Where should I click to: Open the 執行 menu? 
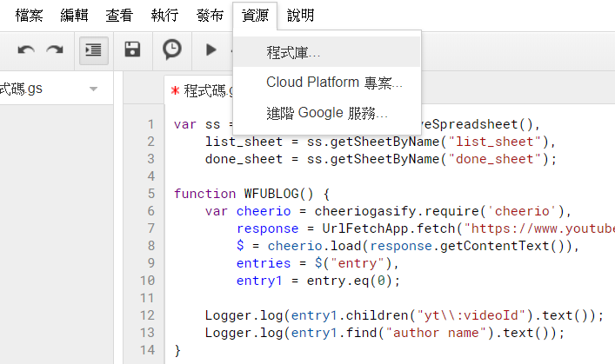(164, 16)
